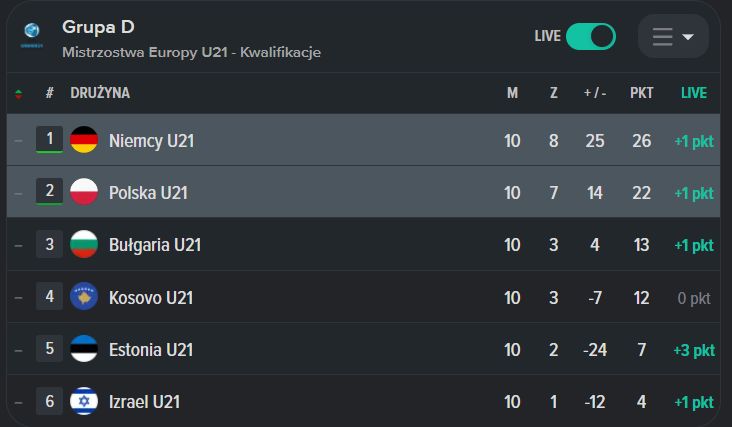Click Izrael U21 live +1 pkt value
732x427 pixels.
(x=693, y=401)
